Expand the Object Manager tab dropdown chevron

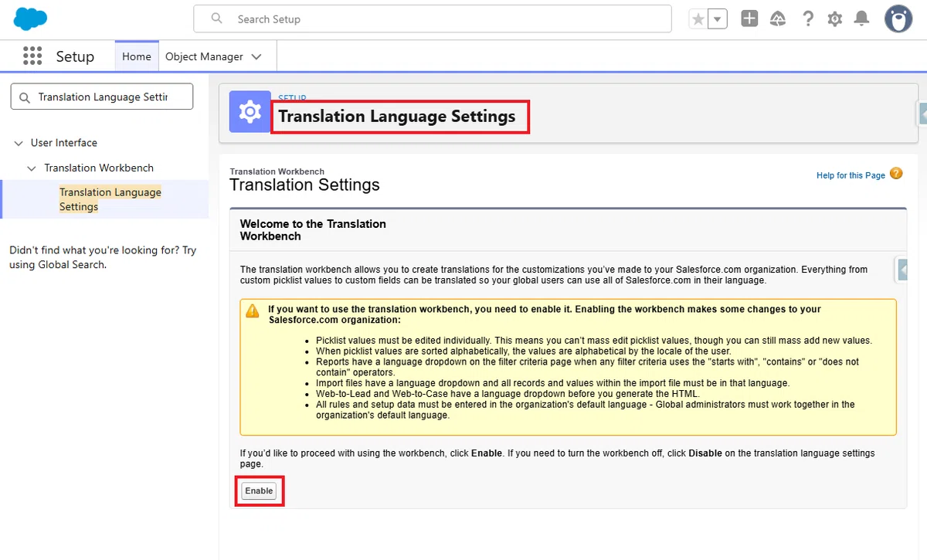click(x=256, y=56)
